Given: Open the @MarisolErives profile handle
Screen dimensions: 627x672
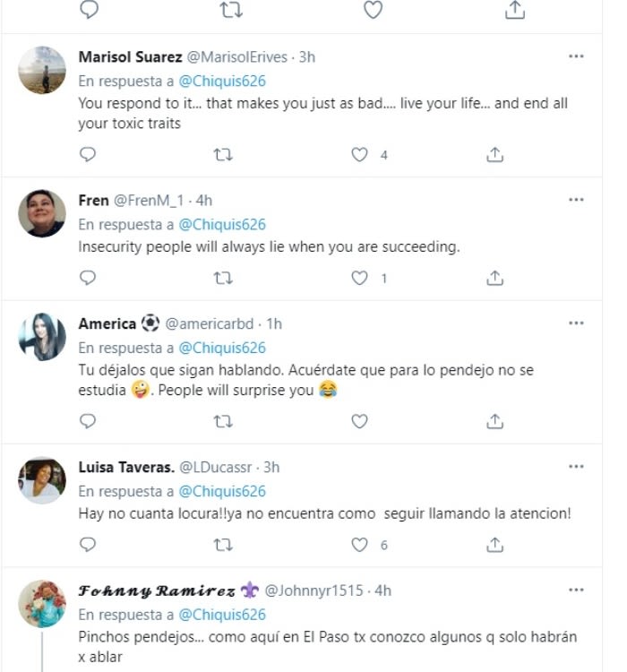Looking at the screenshot, I should tap(236, 56).
